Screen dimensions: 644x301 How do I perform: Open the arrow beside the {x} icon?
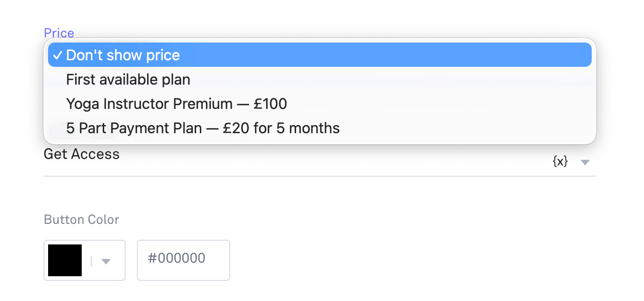coord(585,162)
